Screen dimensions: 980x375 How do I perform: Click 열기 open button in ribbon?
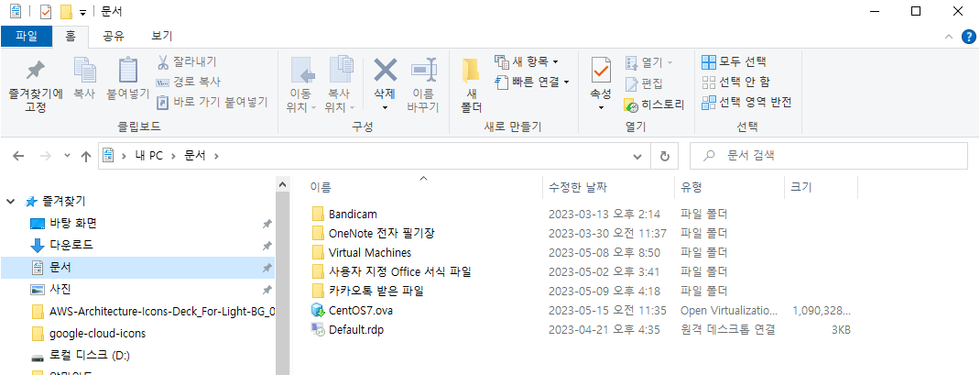(x=648, y=62)
